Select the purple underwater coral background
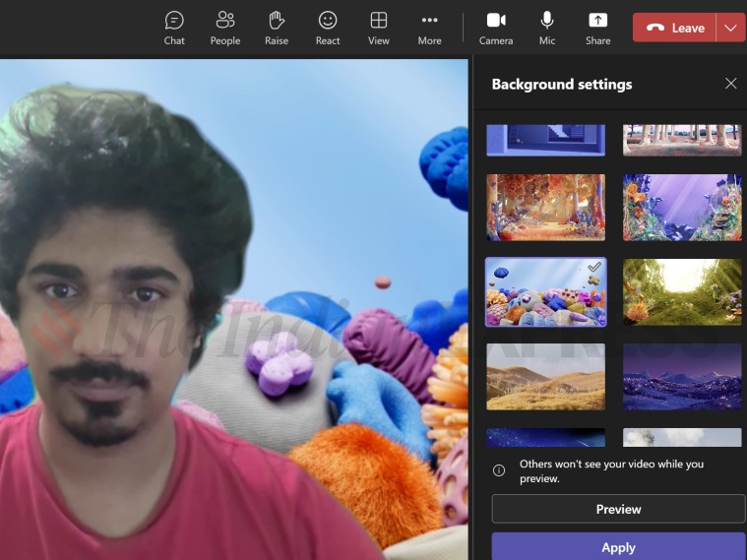Viewport: 747px width, 560px height. tap(682, 208)
